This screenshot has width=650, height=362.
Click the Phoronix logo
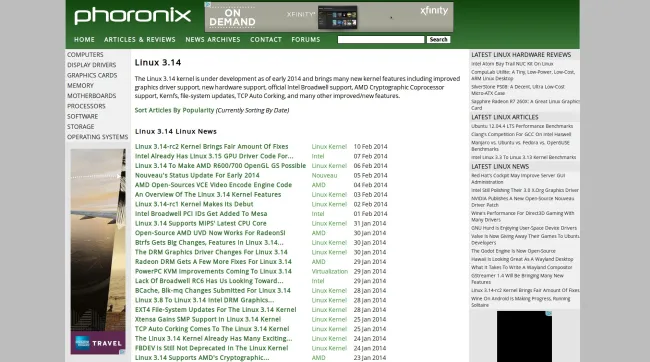[x=132, y=16]
